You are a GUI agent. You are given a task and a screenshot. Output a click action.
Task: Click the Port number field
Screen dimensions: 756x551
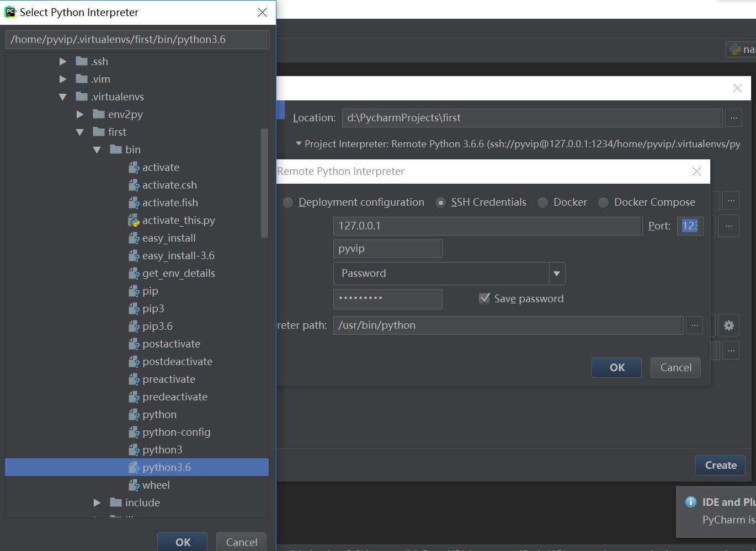tap(690, 226)
